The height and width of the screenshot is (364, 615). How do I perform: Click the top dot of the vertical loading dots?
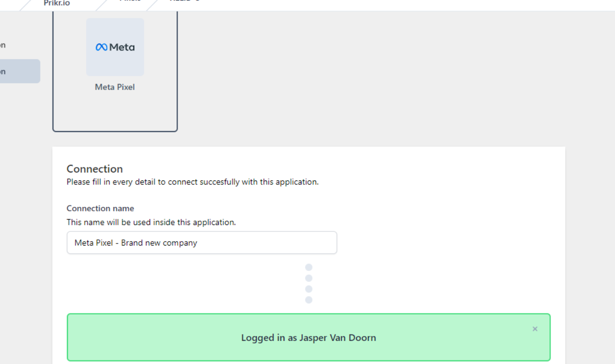coord(308,267)
